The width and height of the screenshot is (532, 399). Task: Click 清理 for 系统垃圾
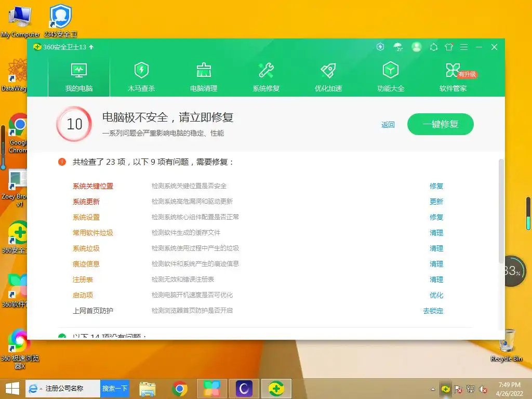point(436,248)
